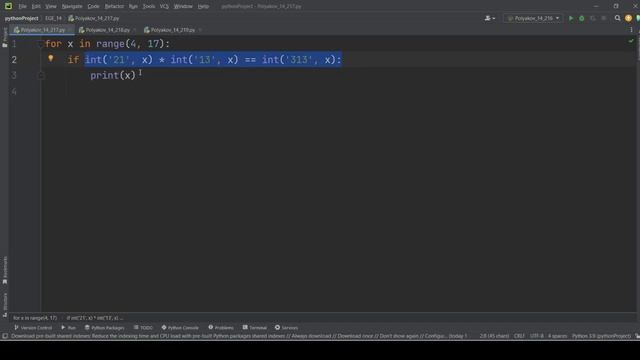Open the Structure side tool window
The image size is (640, 360).
4,305
